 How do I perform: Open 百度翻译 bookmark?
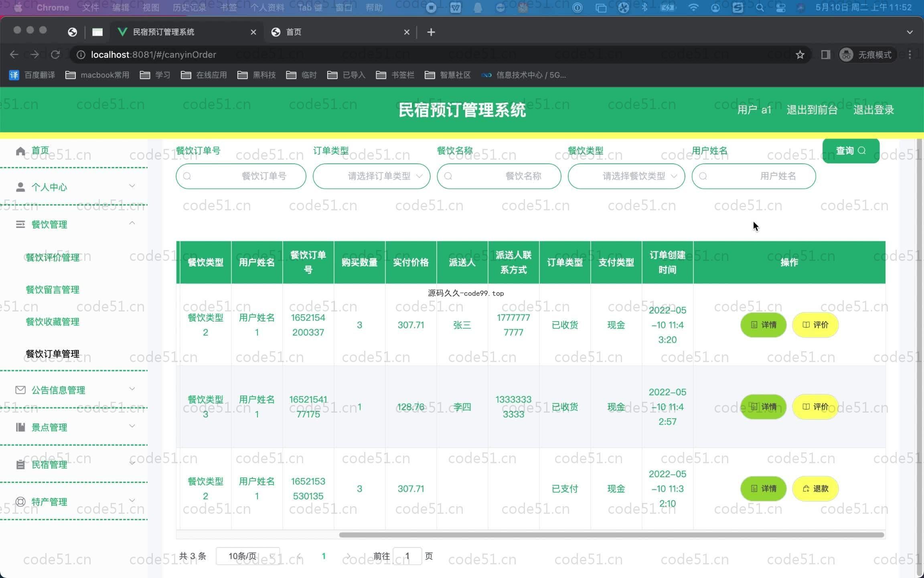[x=32, y=75]
